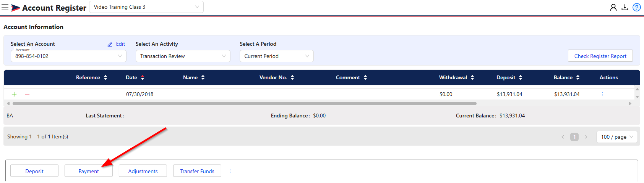Expand the Transaction Review activity dropdown
Screen dimensions: 644x183
tap(183, 56)
